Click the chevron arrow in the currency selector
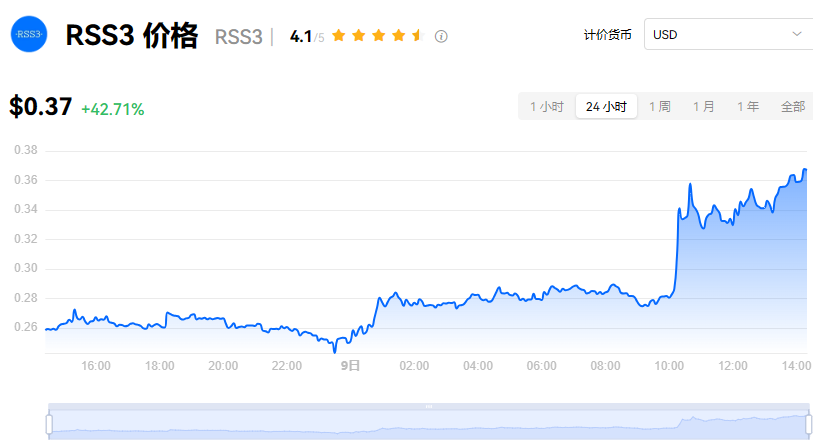The width and height of the screenshot is (813, 447). [x=797, y=34]
